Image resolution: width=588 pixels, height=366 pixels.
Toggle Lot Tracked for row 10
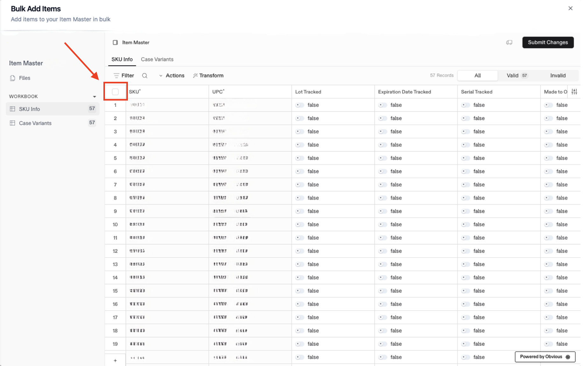coord(300,224)
